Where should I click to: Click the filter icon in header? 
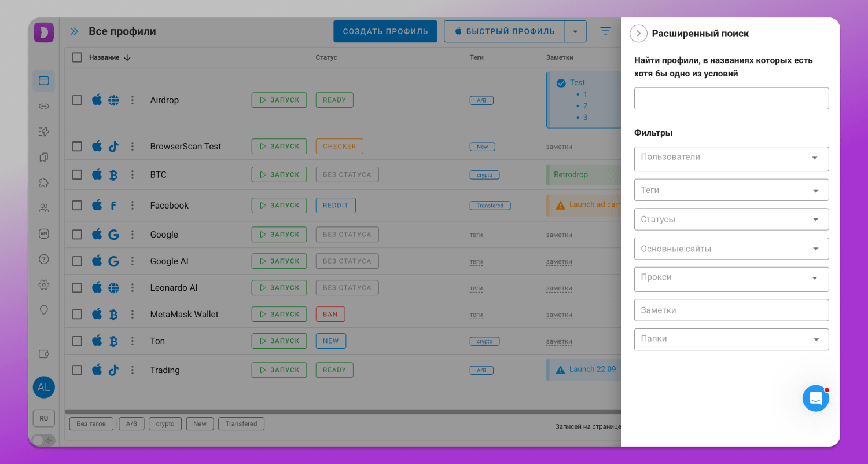(x=605, y=31)
